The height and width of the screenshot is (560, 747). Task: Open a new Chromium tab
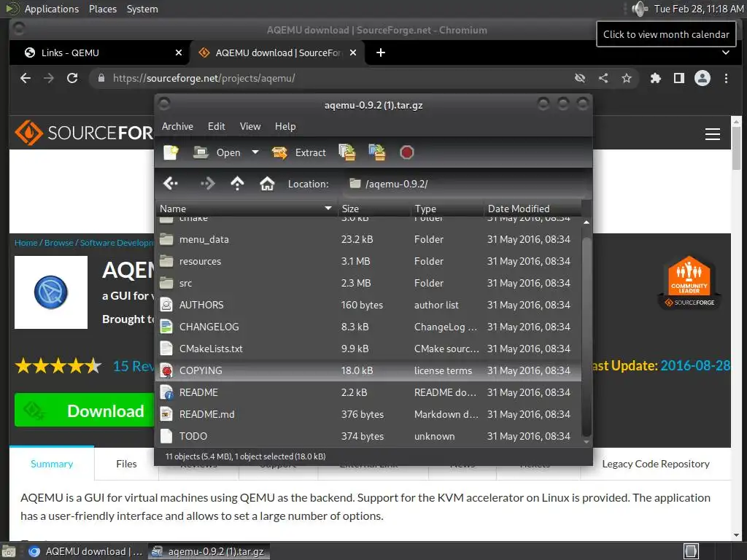point(381,52)
